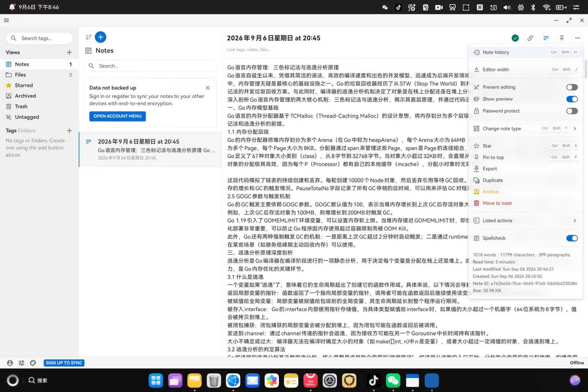Add a new tag with plus icon
This screenshot has height=392, width=588.
pyautogui.click(x=69, y=131)
